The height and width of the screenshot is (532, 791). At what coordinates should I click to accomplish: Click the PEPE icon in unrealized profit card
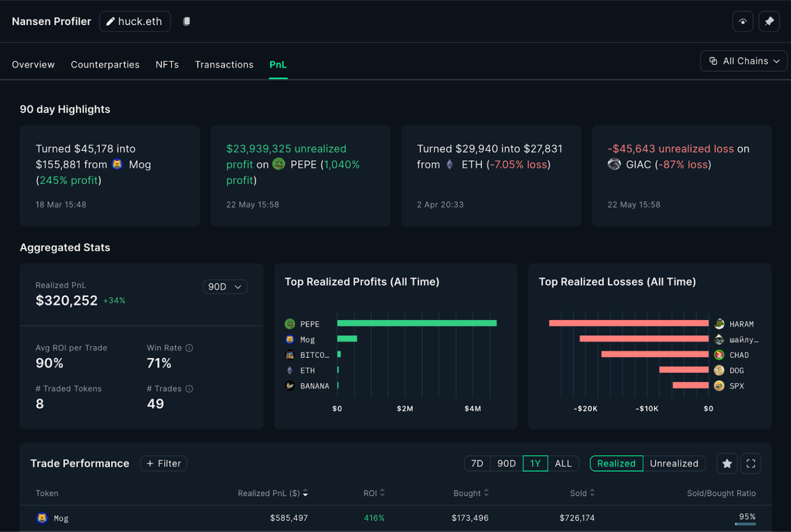[x=279, y=164]
